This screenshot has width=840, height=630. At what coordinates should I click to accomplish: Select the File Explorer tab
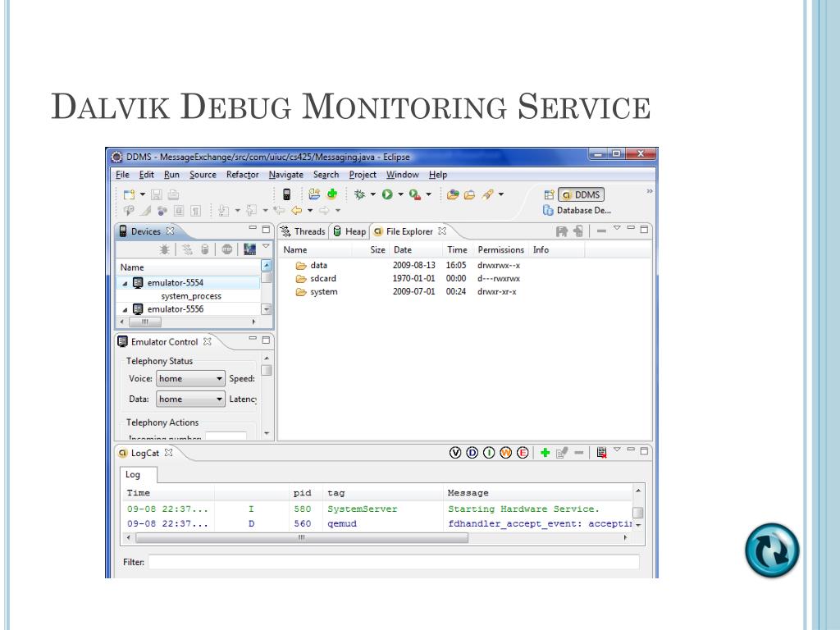(x=410, y=231)
